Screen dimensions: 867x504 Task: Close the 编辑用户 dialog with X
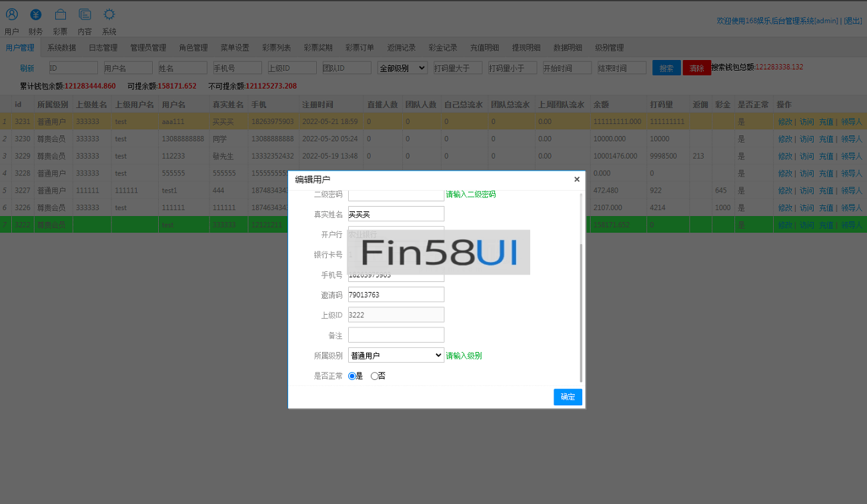point(577,179)
